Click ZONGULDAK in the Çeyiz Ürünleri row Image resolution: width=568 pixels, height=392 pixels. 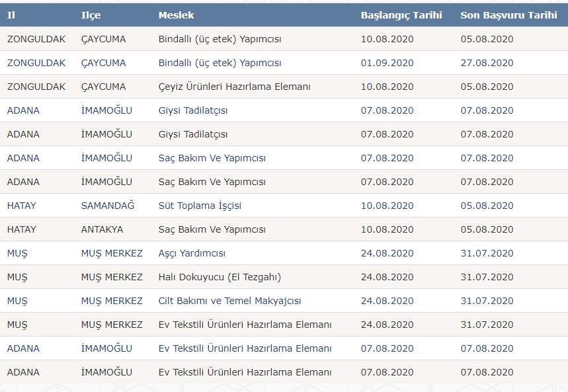point(36,87)
